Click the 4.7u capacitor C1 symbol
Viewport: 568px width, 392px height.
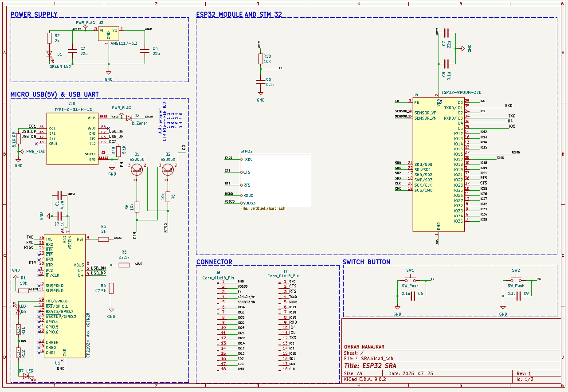coord(59,196)
